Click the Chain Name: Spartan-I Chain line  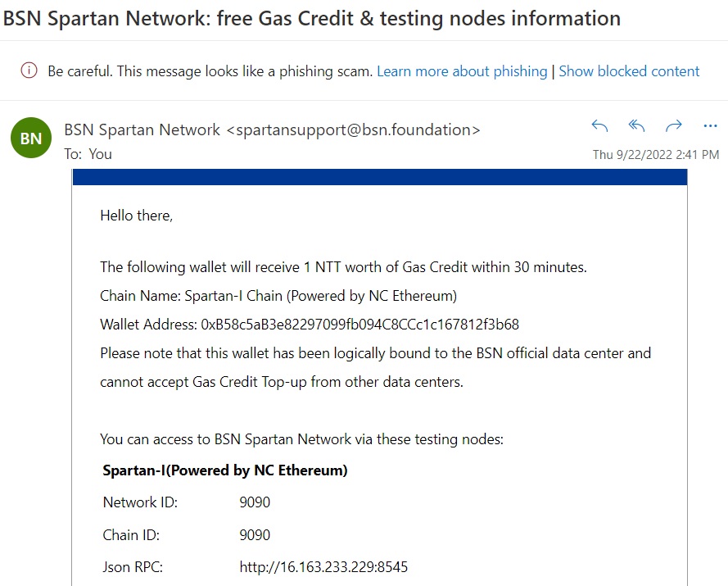coord(278,295)
